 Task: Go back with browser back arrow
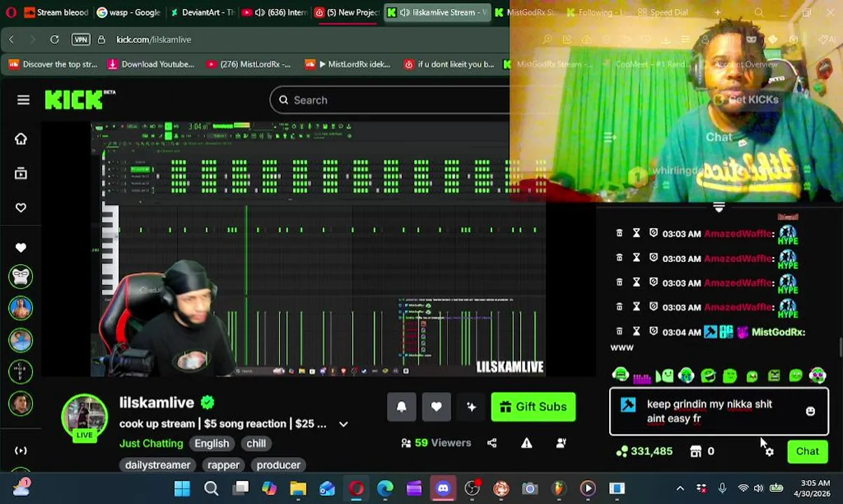(x=11, y=39)
